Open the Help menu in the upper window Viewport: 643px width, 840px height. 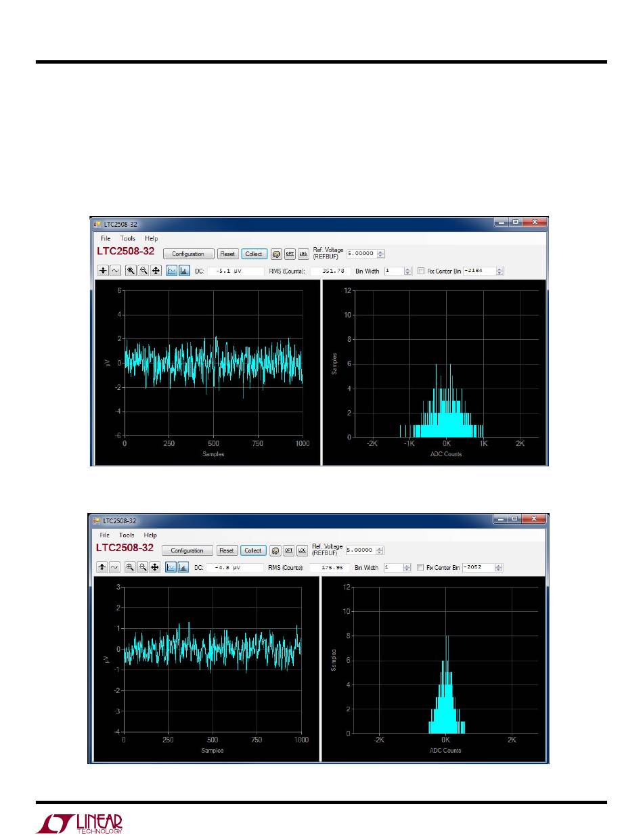(x=152, y=238)
